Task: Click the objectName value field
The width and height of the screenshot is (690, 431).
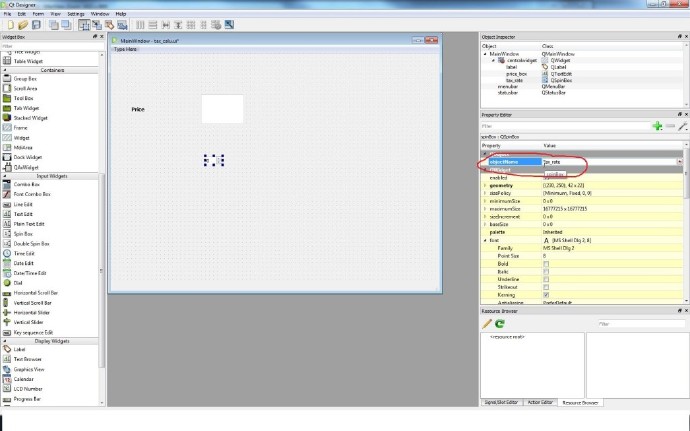Action: 609,162
